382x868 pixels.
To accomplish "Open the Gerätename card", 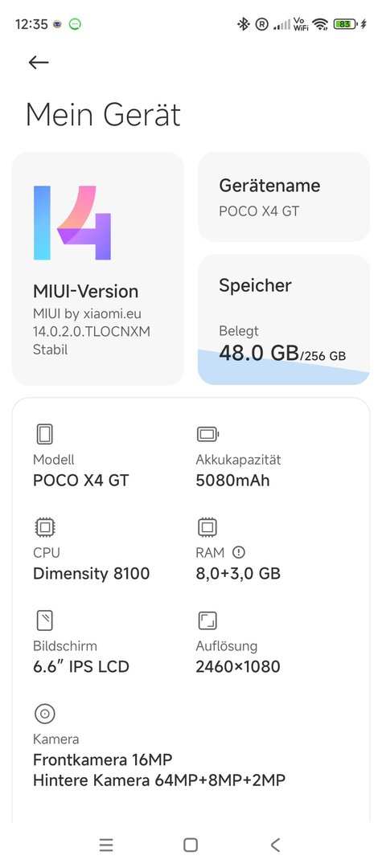I will pyautogui.click(x=283, y=197).
